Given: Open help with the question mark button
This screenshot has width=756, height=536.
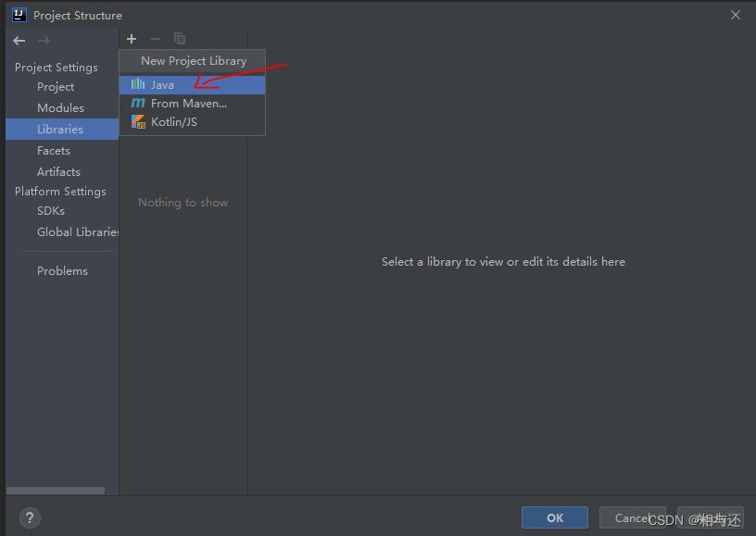Looking at the screenshot, I should [x=30, y=518].
